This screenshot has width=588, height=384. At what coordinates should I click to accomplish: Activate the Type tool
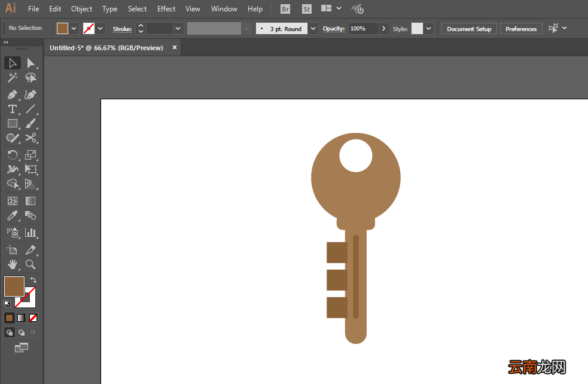[13, 109]
